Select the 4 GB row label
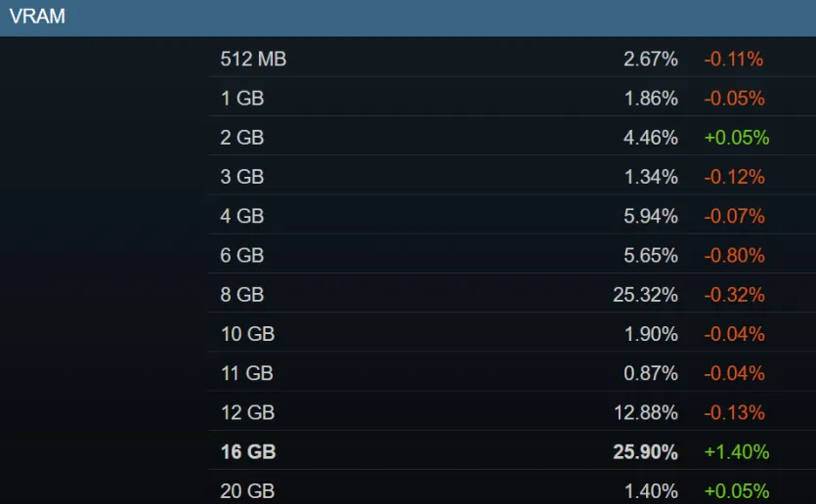 point(242,216)
